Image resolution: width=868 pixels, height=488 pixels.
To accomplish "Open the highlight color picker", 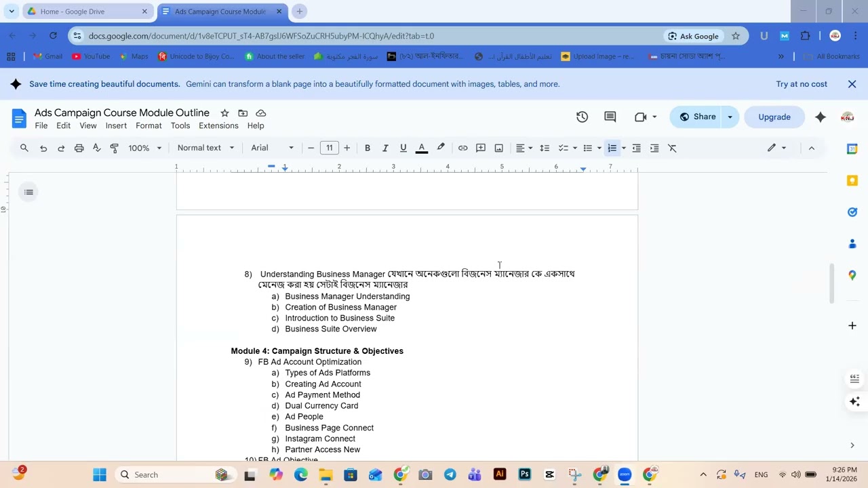I will (441, 148).
